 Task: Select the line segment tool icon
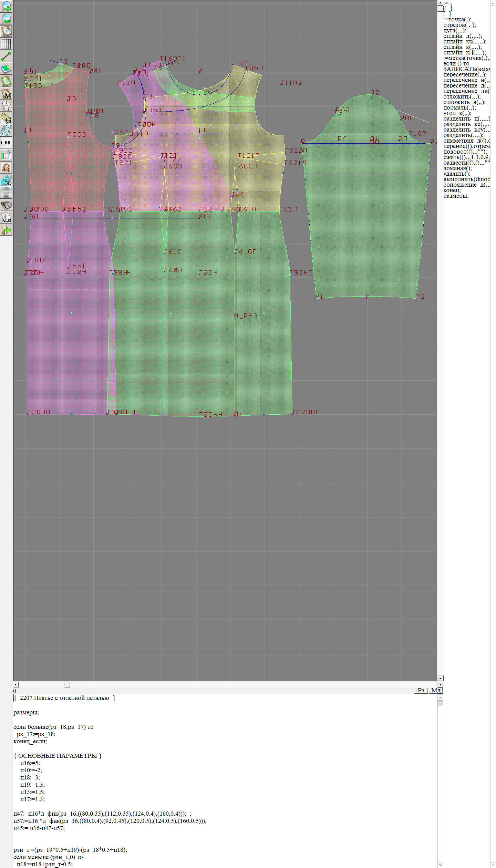[x=6, y=56]
